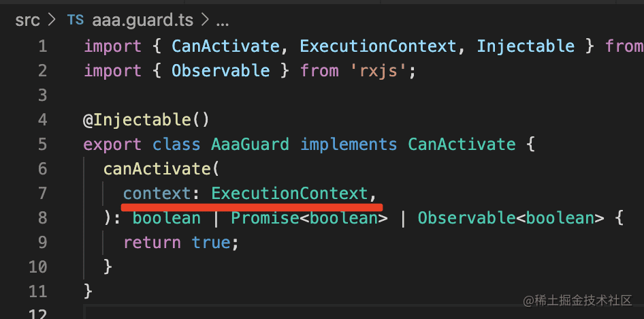Click line number 9 in gutter

pyautogui.click(x=42, y=243)
